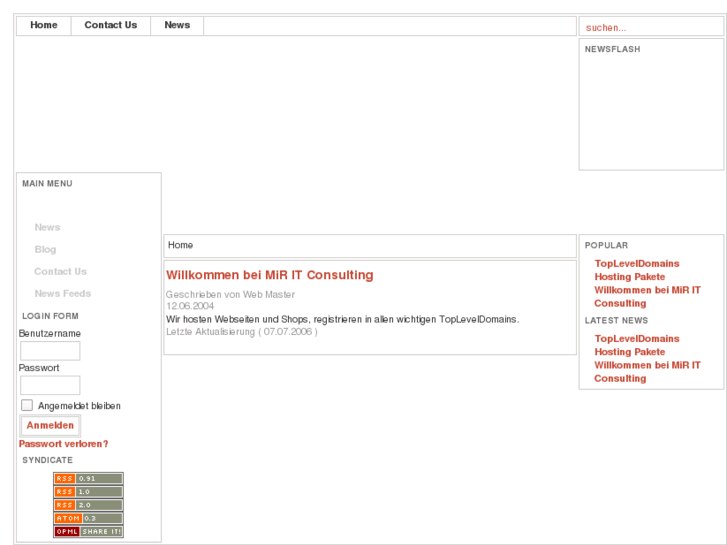Select News Feeds in the Main Menu
This screenshot has width=727, height=545.
(x=63, y=294)
